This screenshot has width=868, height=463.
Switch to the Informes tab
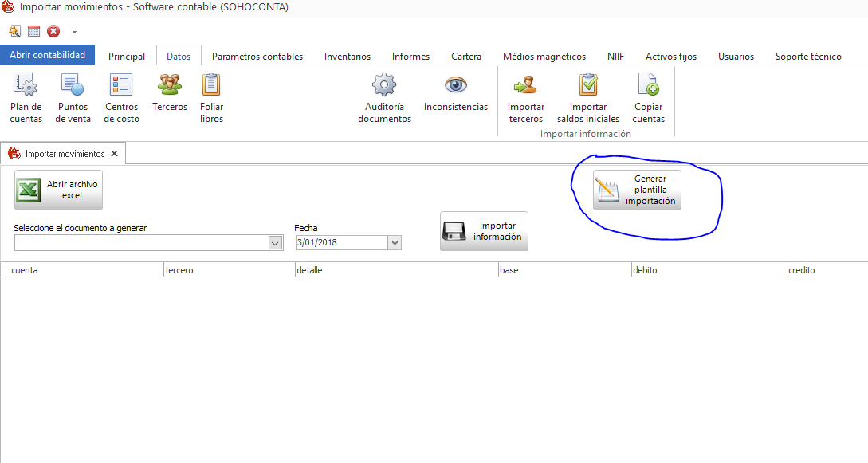[410, 57]
